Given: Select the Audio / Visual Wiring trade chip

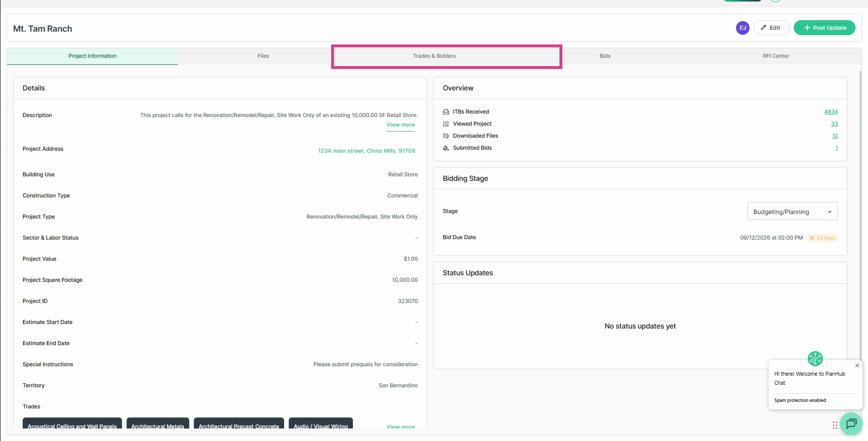Looking at the screenshot, I should (321, 423).
